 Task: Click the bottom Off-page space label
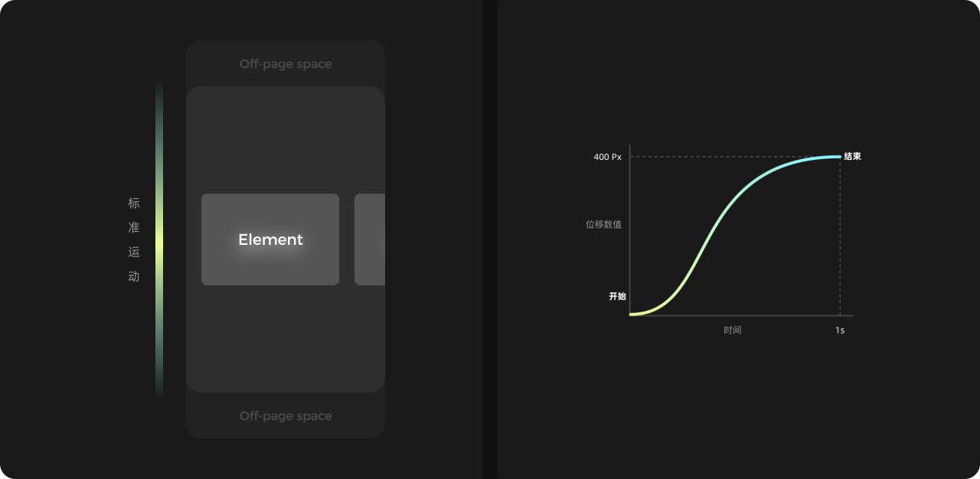[286, 416]
